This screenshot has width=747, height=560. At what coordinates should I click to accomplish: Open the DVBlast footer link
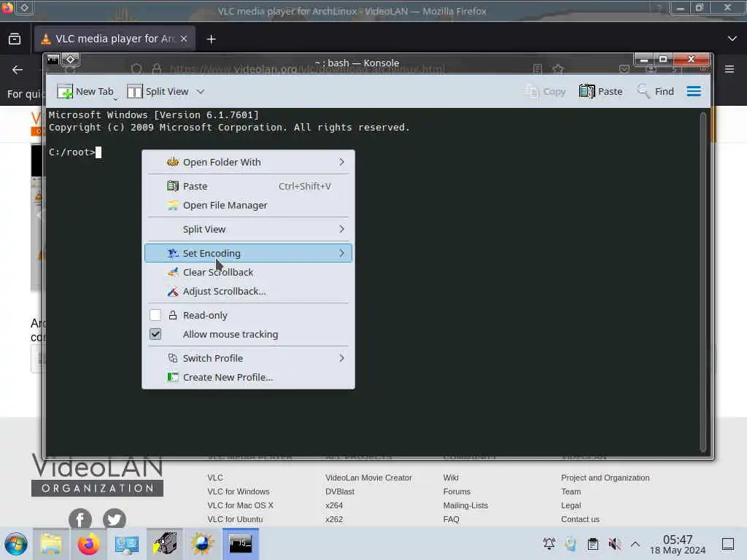coord(340,491)
